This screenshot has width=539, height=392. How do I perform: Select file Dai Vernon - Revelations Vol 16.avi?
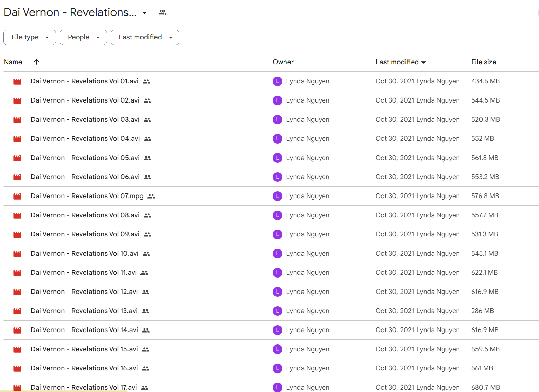tap(84, 368)
